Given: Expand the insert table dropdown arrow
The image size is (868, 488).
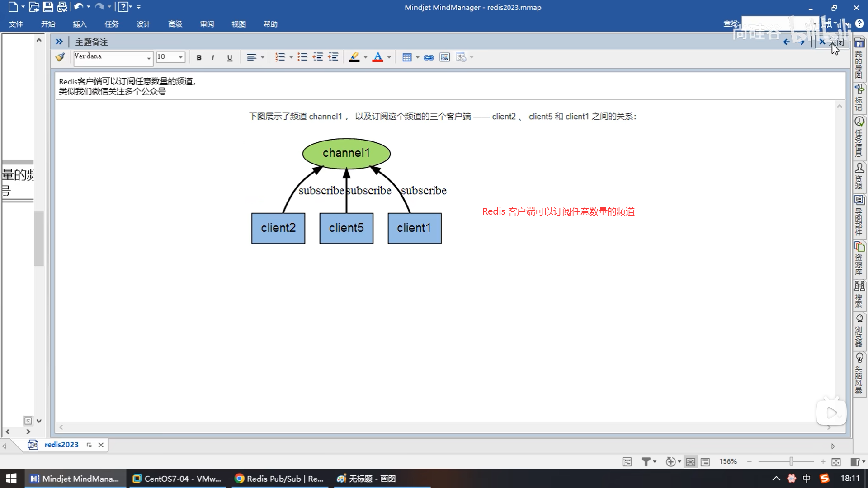Looking at the screenshot, I should pos(417,57).
